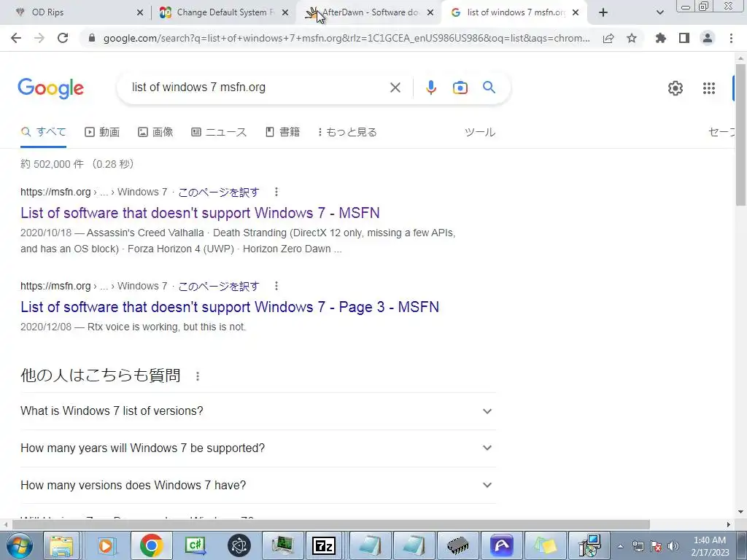Open the tab search dropdown arrow
This screenshot has height=560, width=747.
(659, 12)
